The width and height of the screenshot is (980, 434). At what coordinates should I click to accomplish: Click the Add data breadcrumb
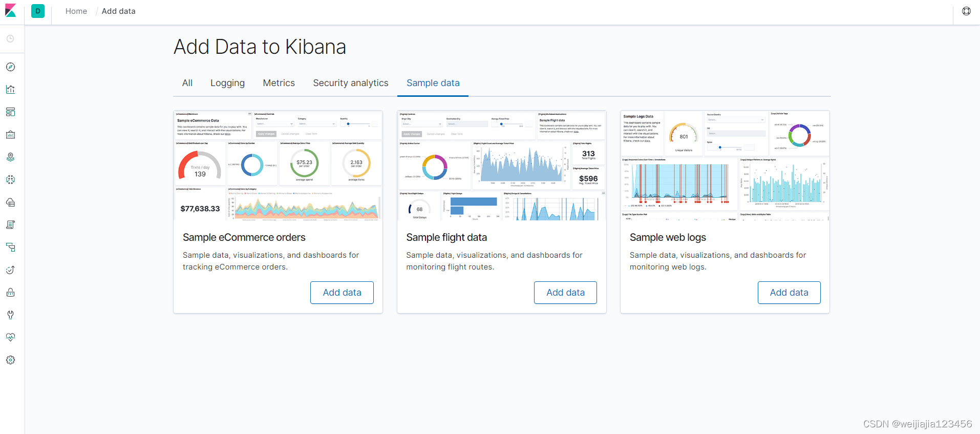click(119, 11)
